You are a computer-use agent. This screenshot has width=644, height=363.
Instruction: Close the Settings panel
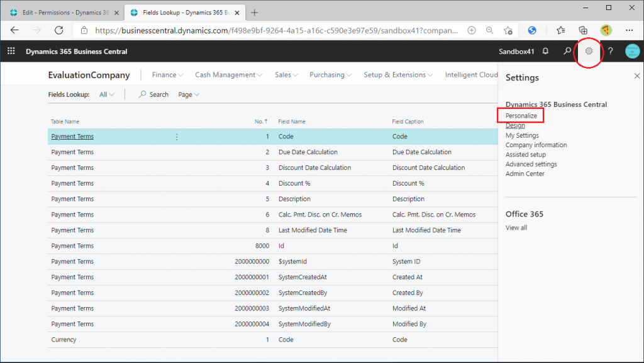tap(637, 76)
